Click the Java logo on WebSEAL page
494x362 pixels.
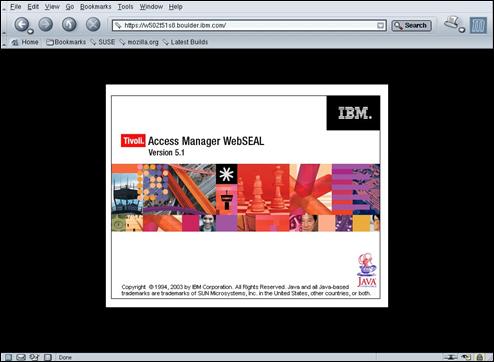pyautogui.click(x=367, y=270)
